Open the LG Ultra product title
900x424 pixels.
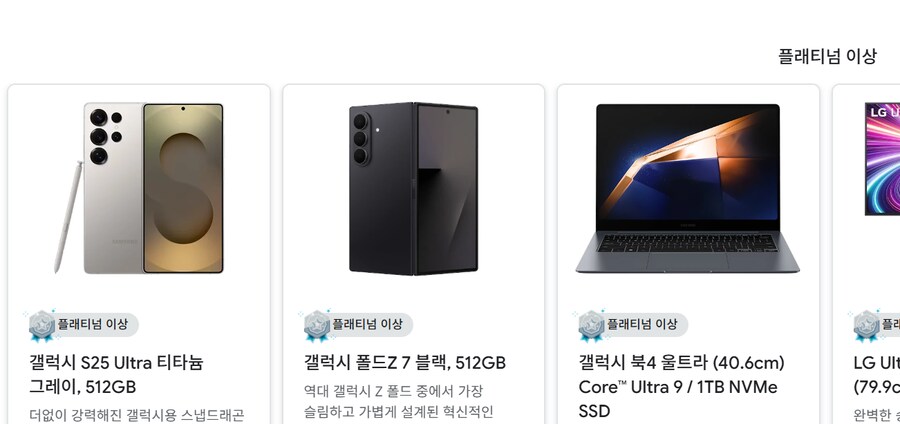coord(876,375)
